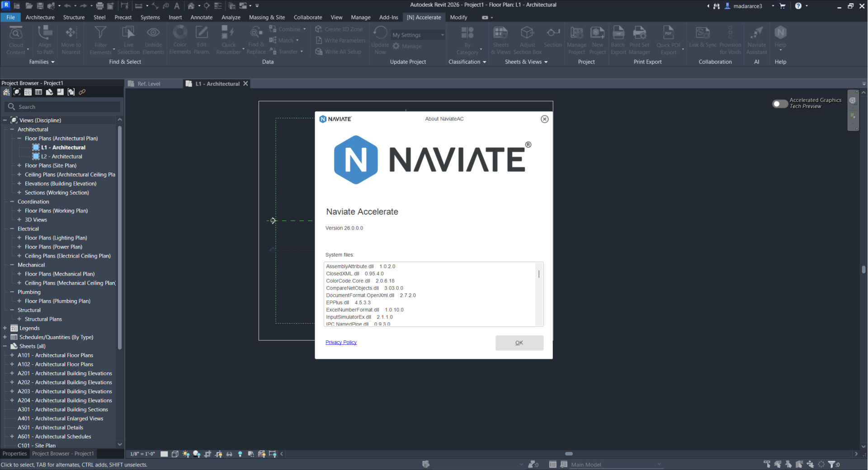Collapse the Floor Plans (Architectural Plan) node
868x470 pixels.
19,138
